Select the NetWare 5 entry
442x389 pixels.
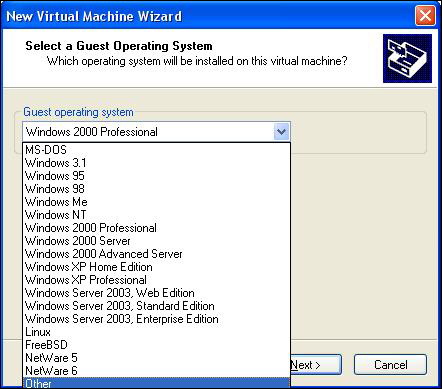coord(157,358)
